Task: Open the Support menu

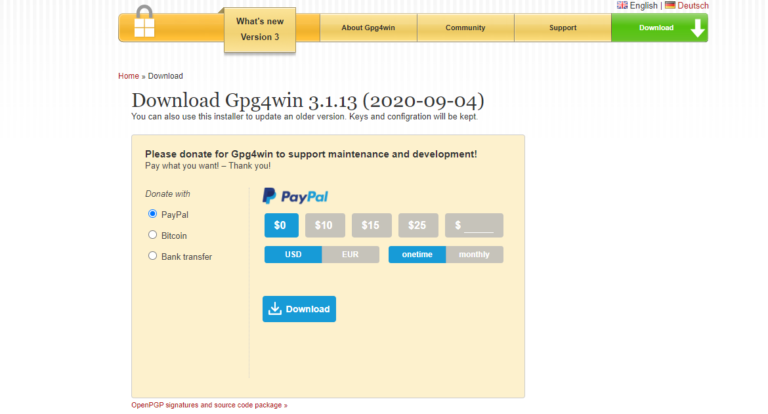Action: pos(562,28)
